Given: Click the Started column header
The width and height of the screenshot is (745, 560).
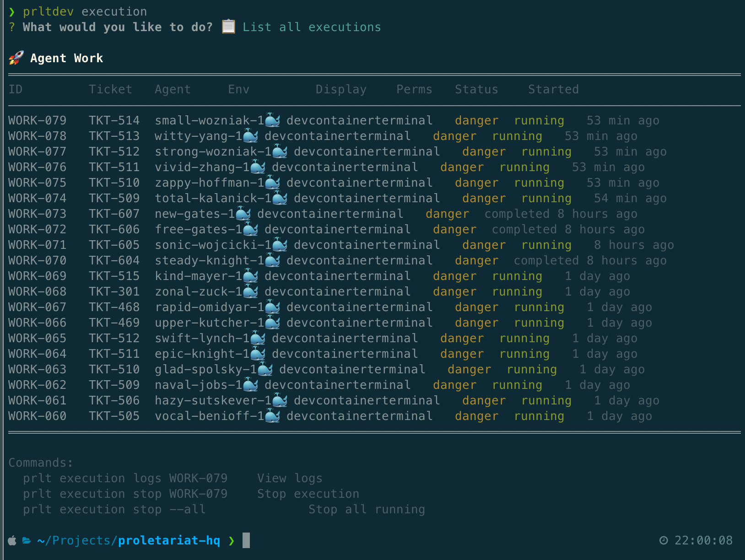Looking at the screenshot, I should [x=553, y=89].
